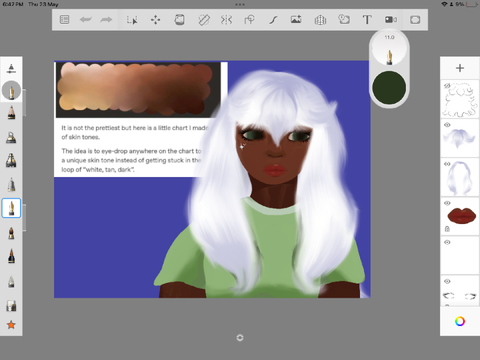Tap the dark green color puck
Screen dimensions: 480x360
(x=389, y=88)
